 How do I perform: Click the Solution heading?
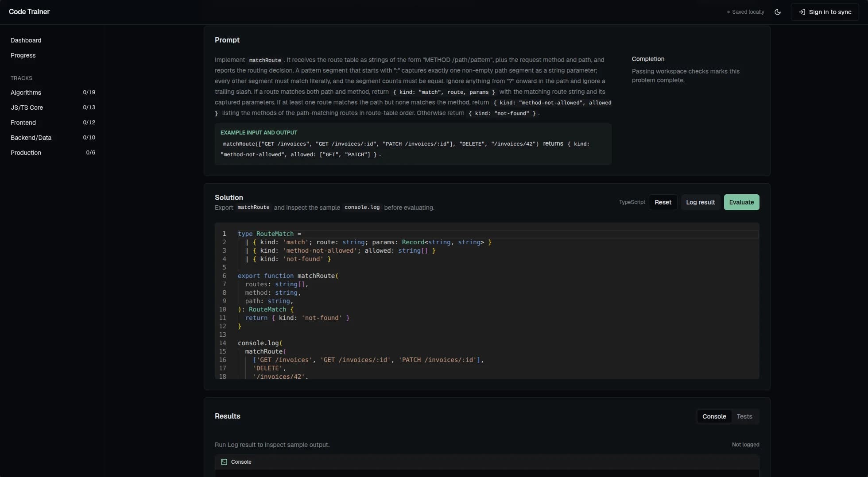click(229, 197)
